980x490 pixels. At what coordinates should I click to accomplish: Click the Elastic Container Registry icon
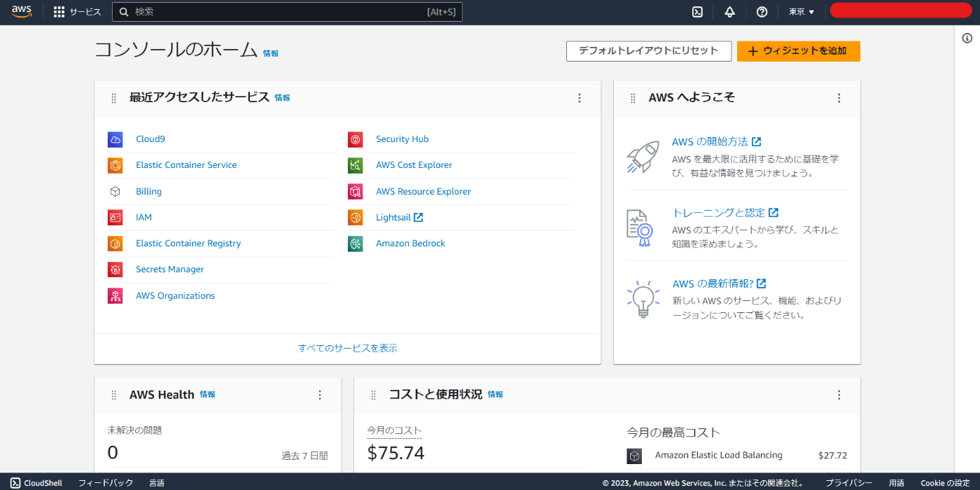coord(115,244)
